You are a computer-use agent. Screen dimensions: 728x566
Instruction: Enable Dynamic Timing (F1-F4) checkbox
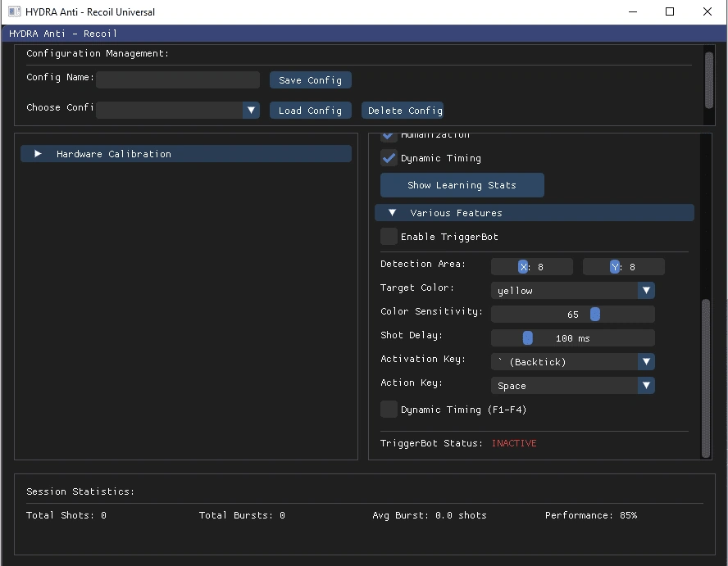click(x=389, y=410)
